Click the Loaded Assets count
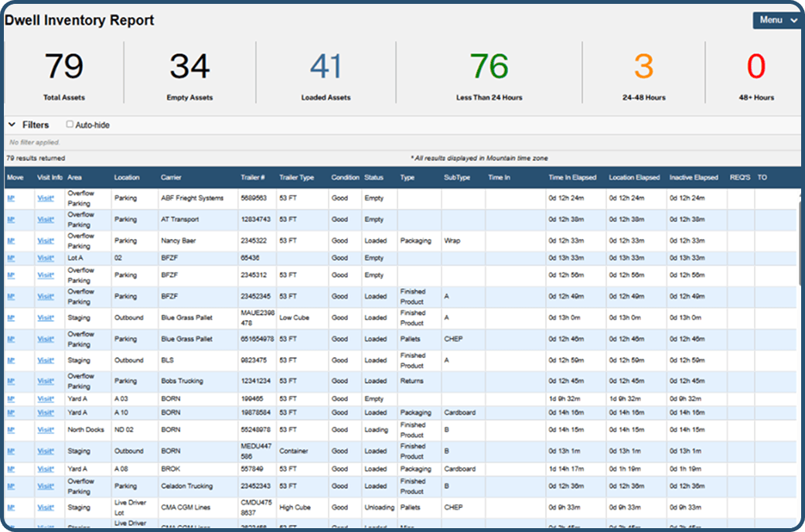Image resolution: width=805 pixels, height=532 pixels. click(x=326, y=70)
